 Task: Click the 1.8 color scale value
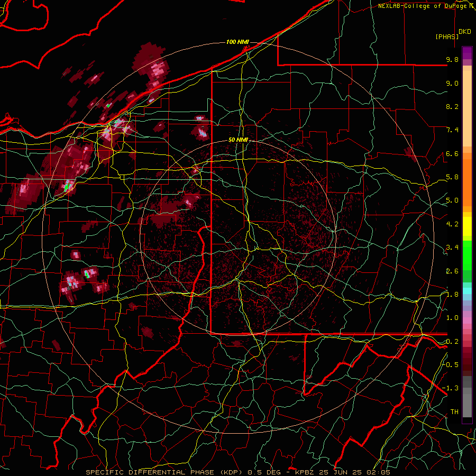(452, 295)
